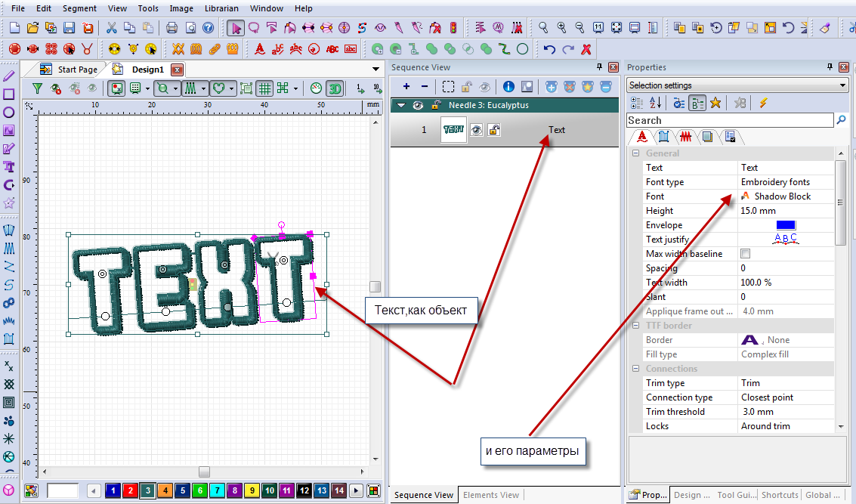This screenshot has width=856, height=504.
Task: Toggle the grid display icon
Action: pos(264,88)
